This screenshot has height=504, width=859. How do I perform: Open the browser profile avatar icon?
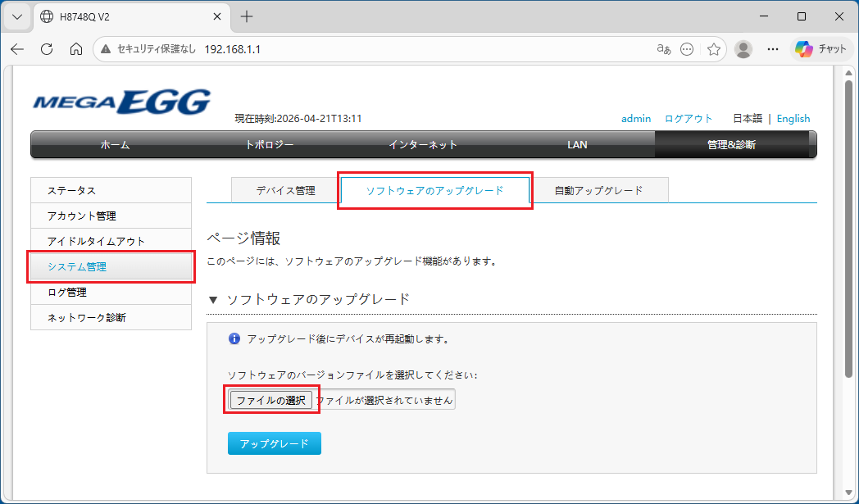(743, 49)
